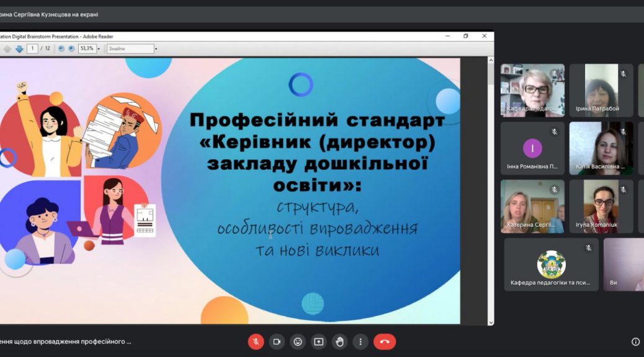The width and height of the screenshot is (644, 357).
Task: Click muted mic icon on Інна Романівна tile
Action: tap(555, 132)
